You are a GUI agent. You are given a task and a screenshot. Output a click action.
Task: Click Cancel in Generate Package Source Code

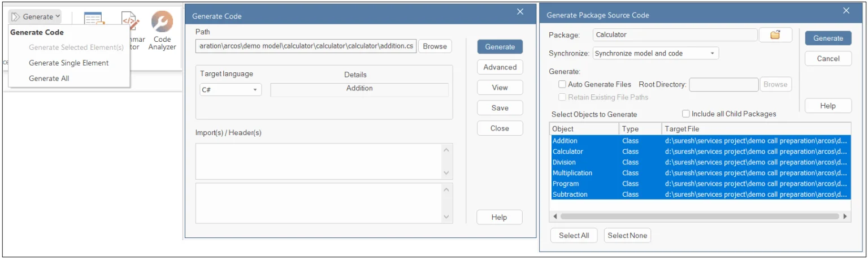pos(828,59)
